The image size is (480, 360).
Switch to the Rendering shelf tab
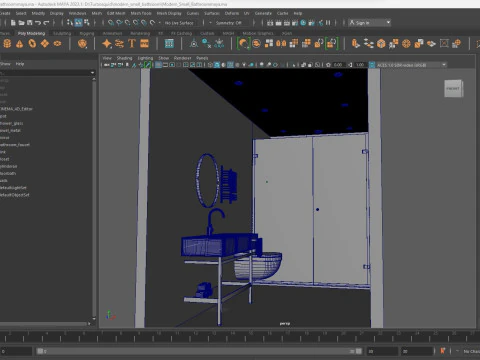140,33
